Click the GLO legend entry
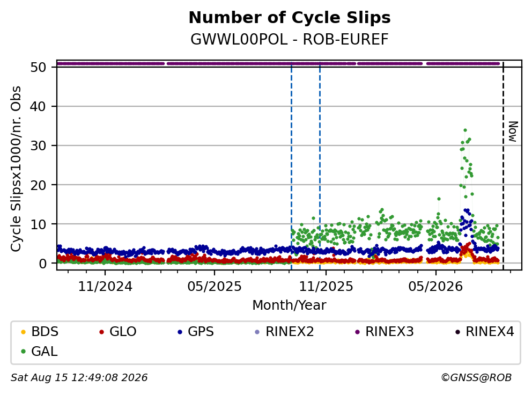The width and height of the screenshot is (532, 394). pyautogui.click(x=118, y=332)
